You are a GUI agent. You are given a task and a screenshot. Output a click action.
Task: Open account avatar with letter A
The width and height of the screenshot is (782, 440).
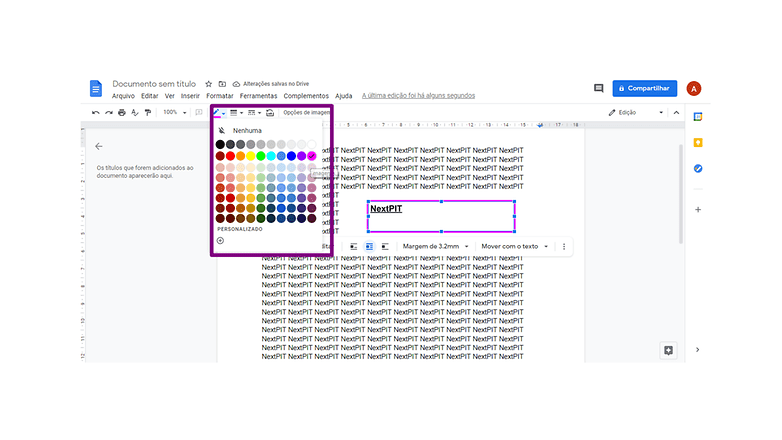click(693, 88)
